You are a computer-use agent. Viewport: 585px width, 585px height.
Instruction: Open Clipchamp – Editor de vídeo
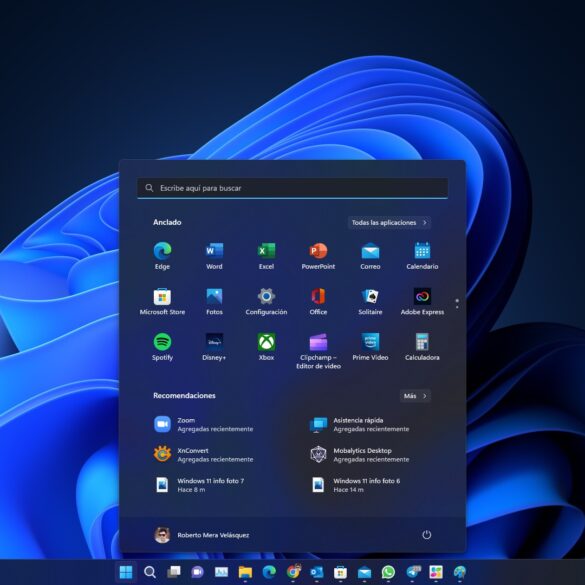(318, 351)
